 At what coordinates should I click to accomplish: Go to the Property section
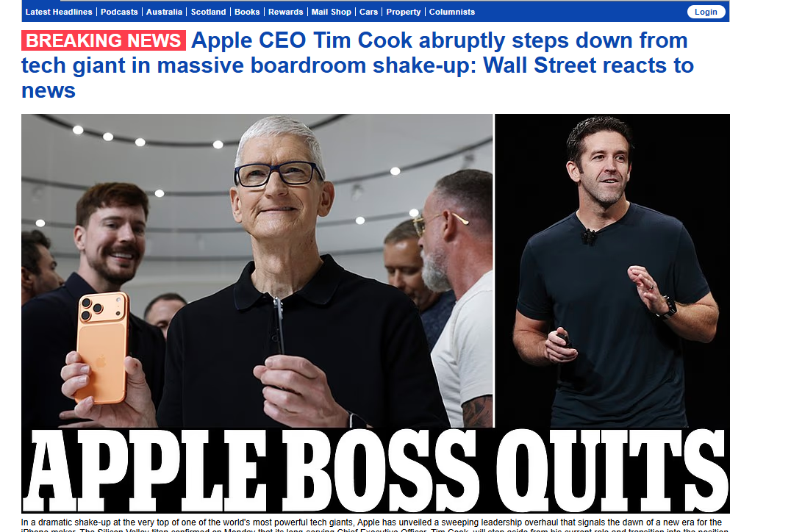tap(404, 12)
